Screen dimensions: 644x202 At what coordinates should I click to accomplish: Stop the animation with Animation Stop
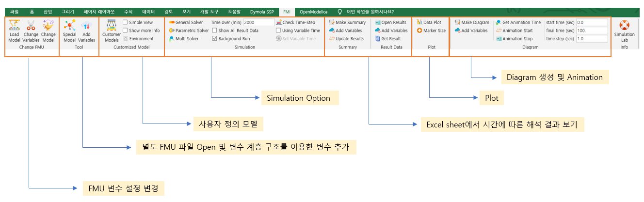[x=514, y=39]
